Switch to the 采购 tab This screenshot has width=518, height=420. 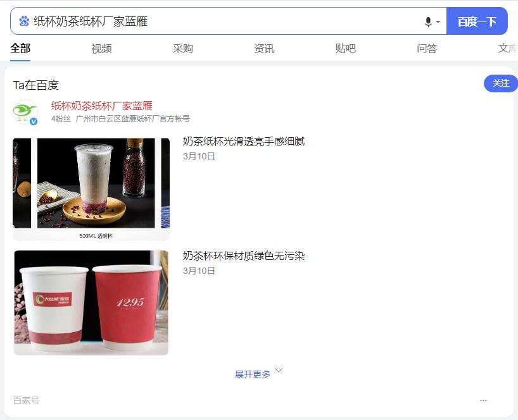182,49
